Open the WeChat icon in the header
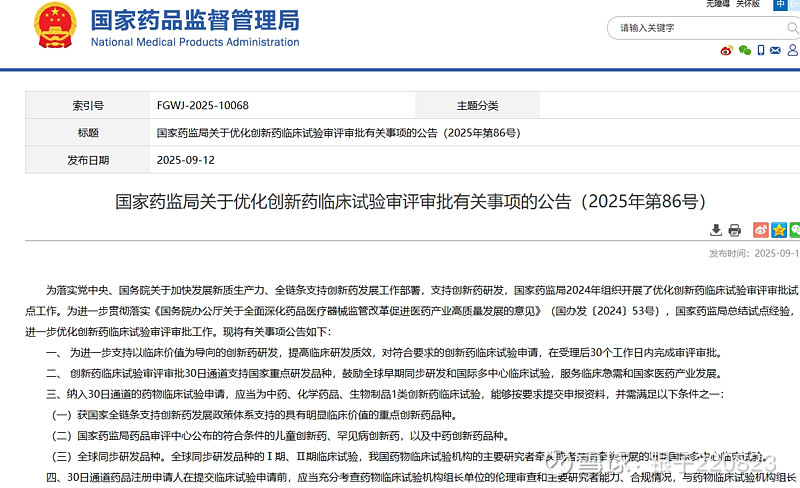Screen dimensions: 800x488 tap(745, 50)
